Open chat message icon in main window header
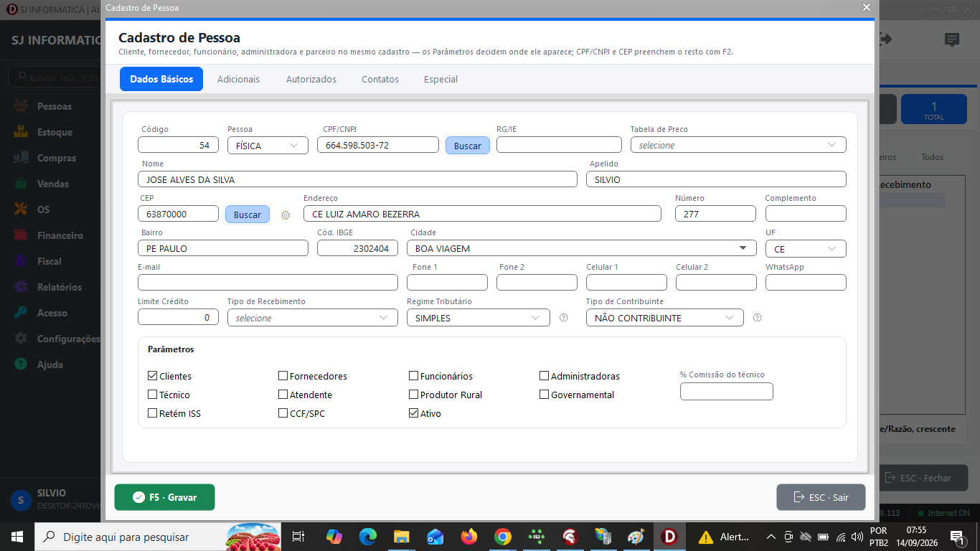980x551 pixels. [952, 40]
